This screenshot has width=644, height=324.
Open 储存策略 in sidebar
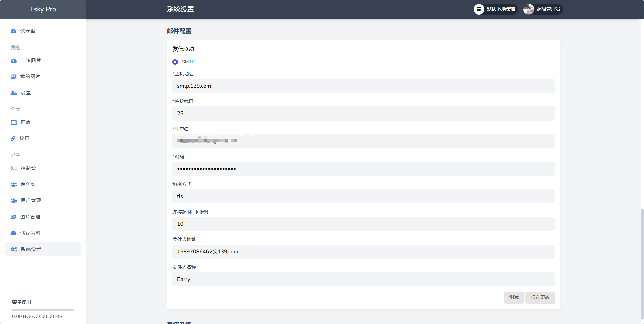[x=43, y=233]
